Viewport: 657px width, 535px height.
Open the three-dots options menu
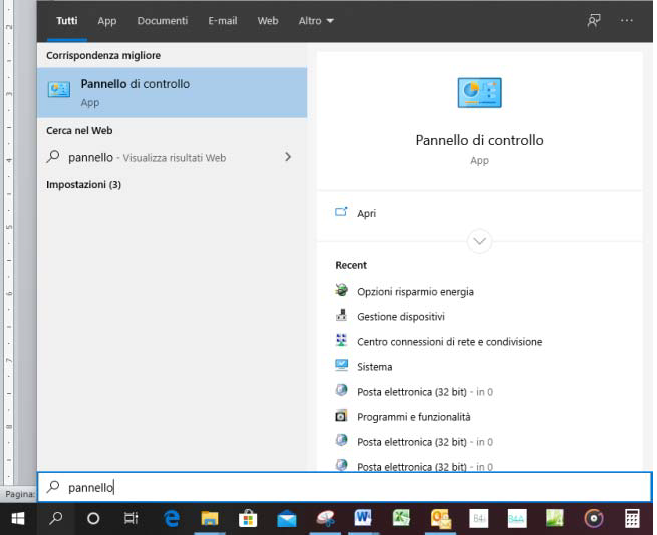point(627,21)
